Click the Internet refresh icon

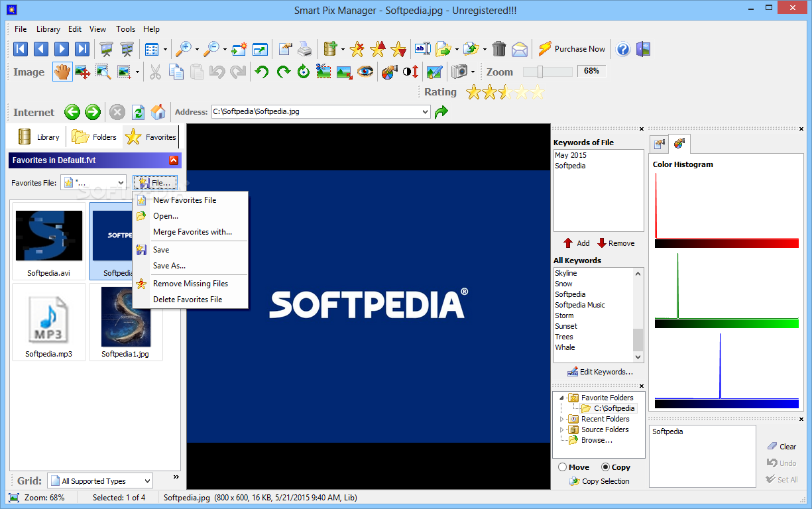pyautogui.click(x=138, y=112)
